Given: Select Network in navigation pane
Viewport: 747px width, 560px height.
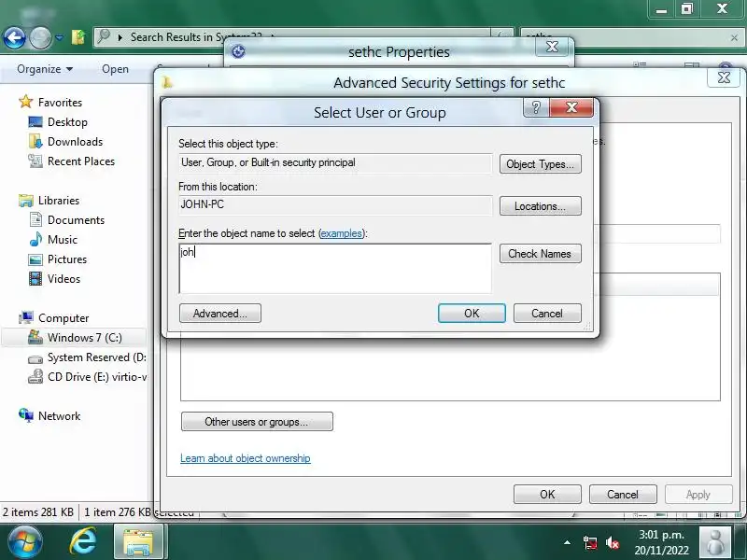Looking at the screenshot, I should pos(60,415).
